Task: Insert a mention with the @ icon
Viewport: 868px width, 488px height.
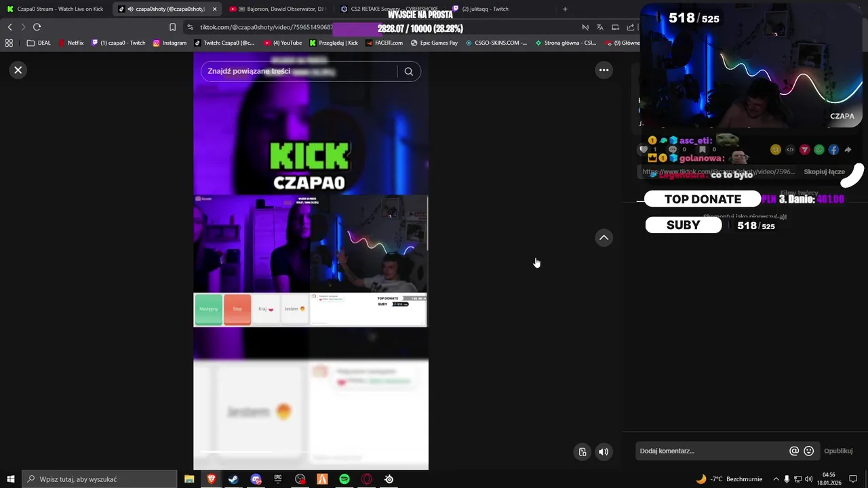Action: pyautogui.click(x=794, y=451)
